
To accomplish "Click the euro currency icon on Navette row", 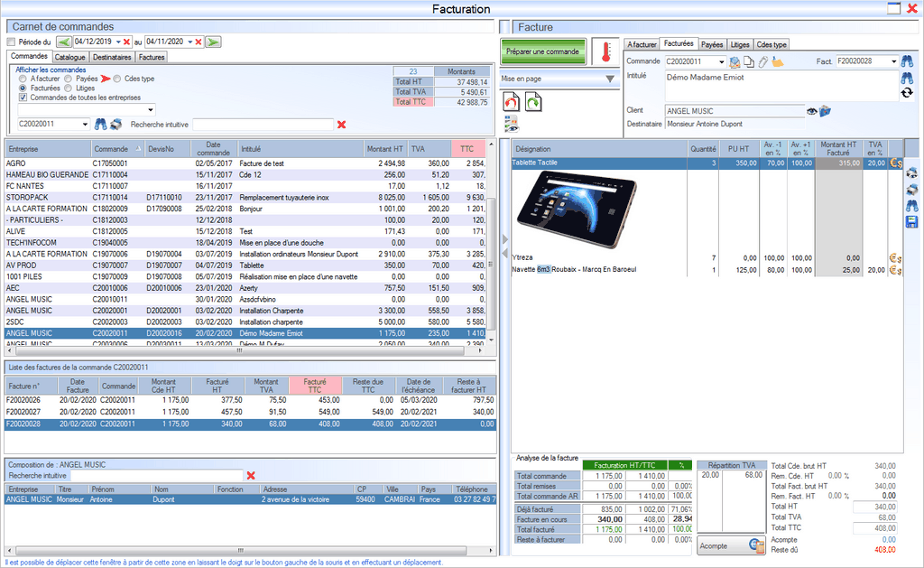I will click(896, 269).
